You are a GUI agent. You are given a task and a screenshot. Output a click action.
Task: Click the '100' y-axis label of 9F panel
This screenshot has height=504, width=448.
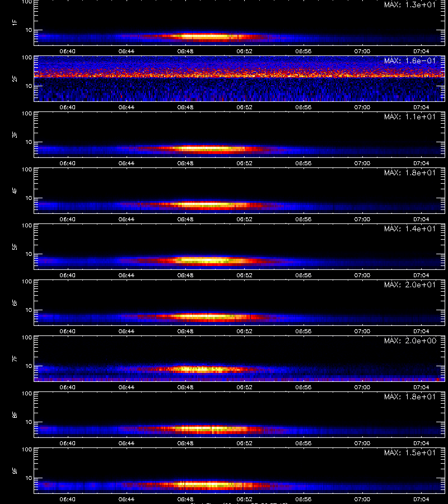pos(27,450)
